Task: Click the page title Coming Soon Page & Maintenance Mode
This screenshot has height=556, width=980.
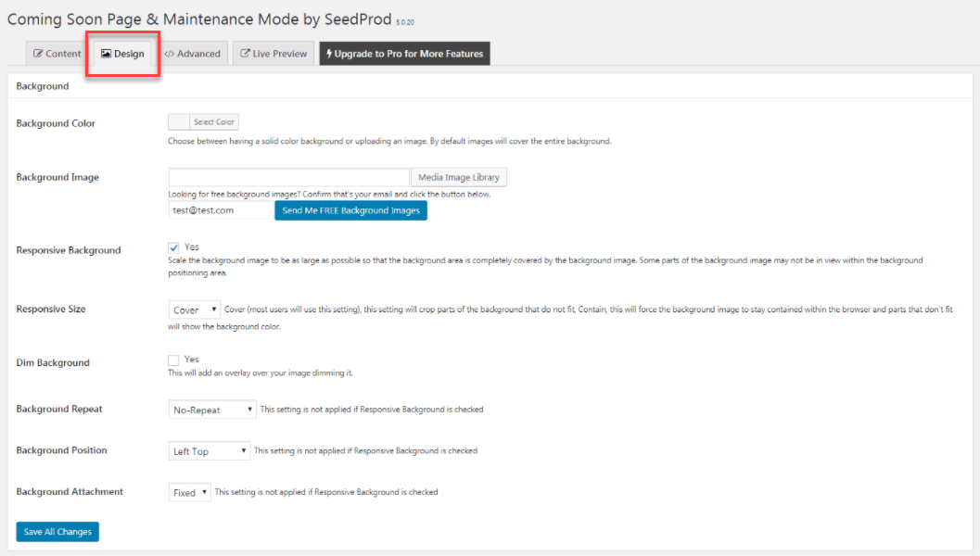Action: 199,19
